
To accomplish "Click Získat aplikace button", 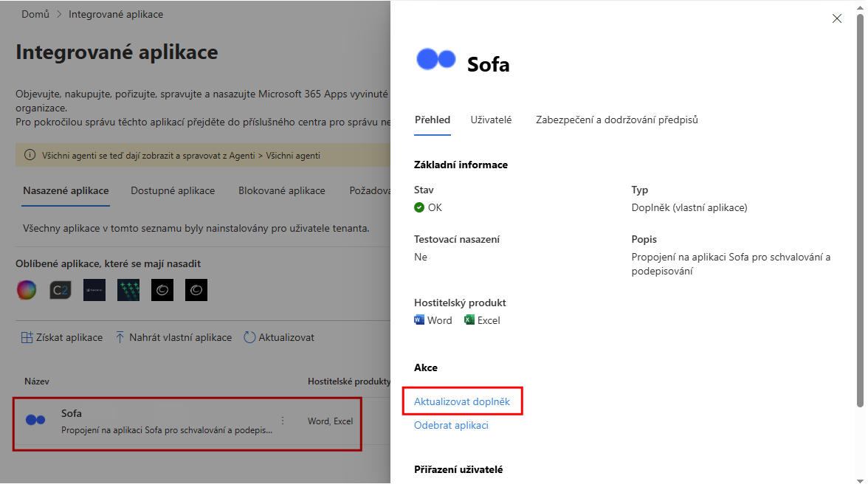I will click(x=62, y=337).
